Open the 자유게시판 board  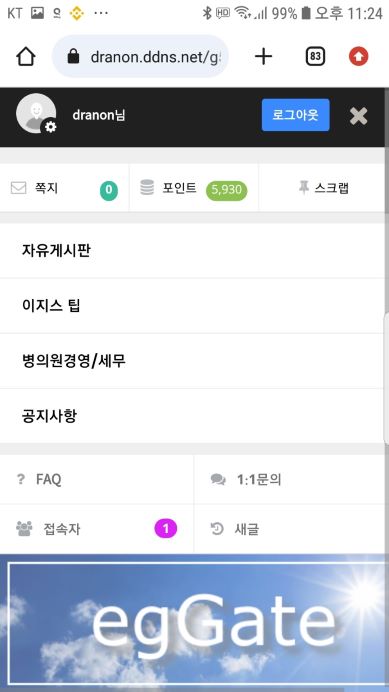point(192,251)
